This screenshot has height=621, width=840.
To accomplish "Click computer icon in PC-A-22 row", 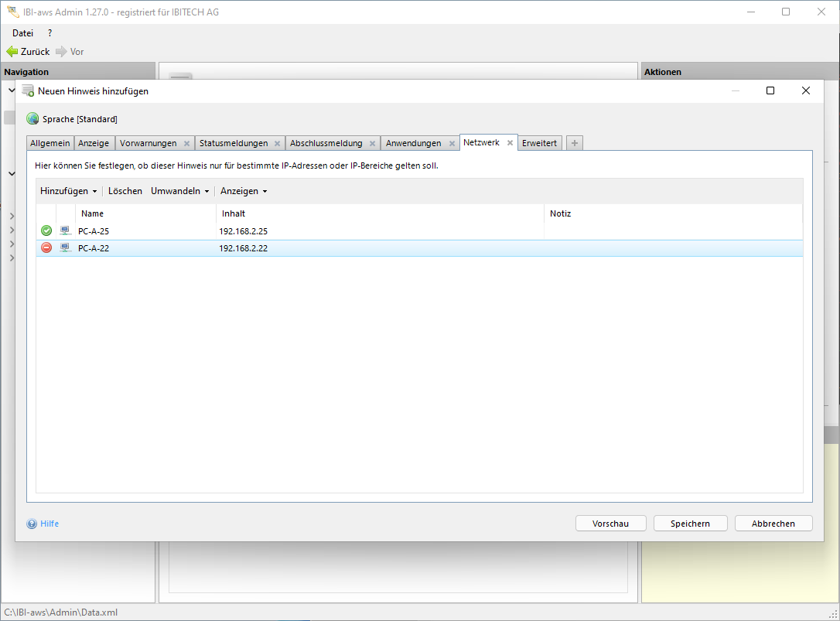I will coord(66,248).
